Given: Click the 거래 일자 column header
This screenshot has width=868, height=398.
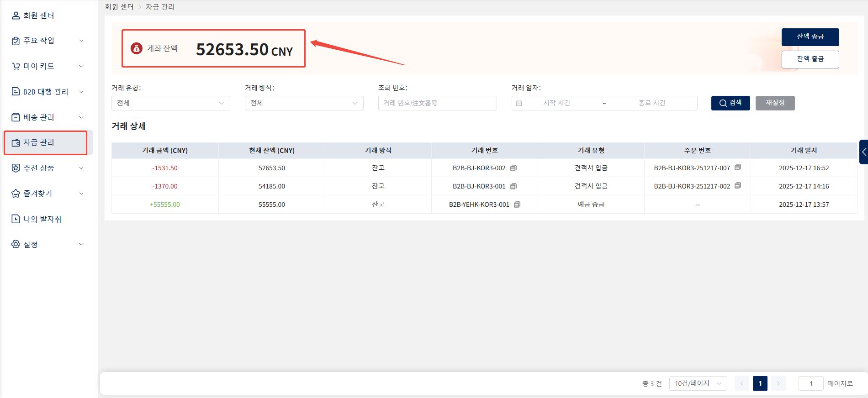Looking at the screenshot, I should (804, 151).
